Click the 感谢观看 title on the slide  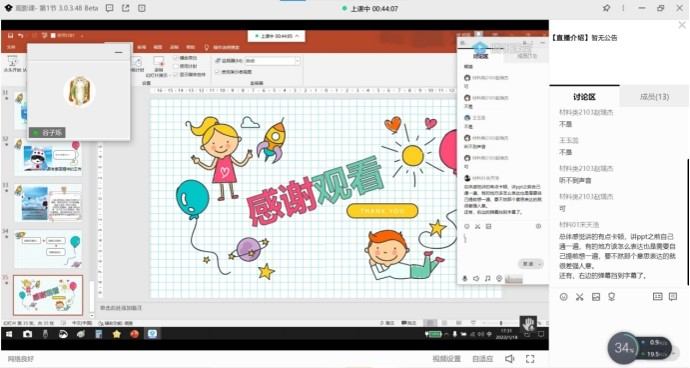click(315, 191)
